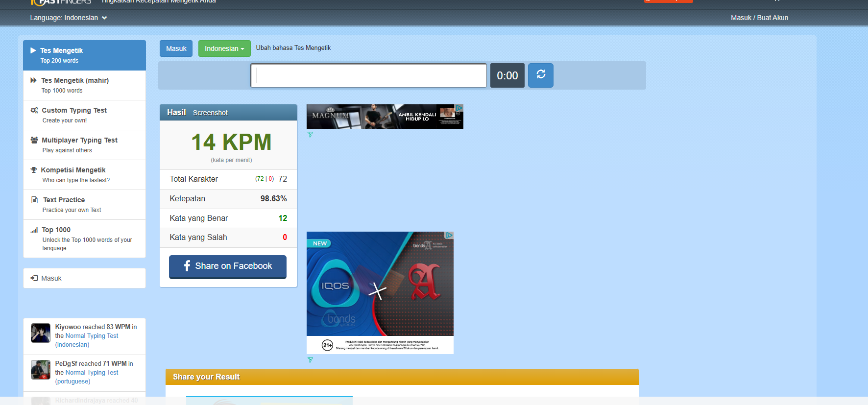
Task: Expand the green Indonesian test language dropdown
Action: (x=224, y=48)
